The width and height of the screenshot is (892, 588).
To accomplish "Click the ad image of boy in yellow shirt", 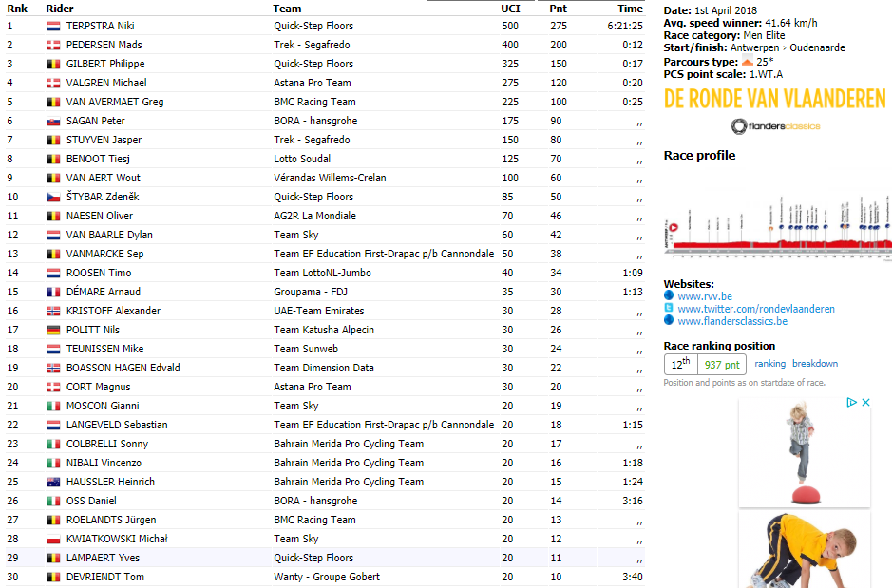I will coord(805,550).
